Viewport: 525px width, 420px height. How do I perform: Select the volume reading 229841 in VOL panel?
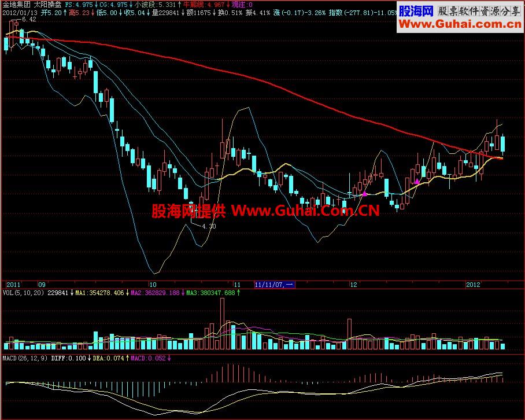pyautogui.click(x=58, y=293)
